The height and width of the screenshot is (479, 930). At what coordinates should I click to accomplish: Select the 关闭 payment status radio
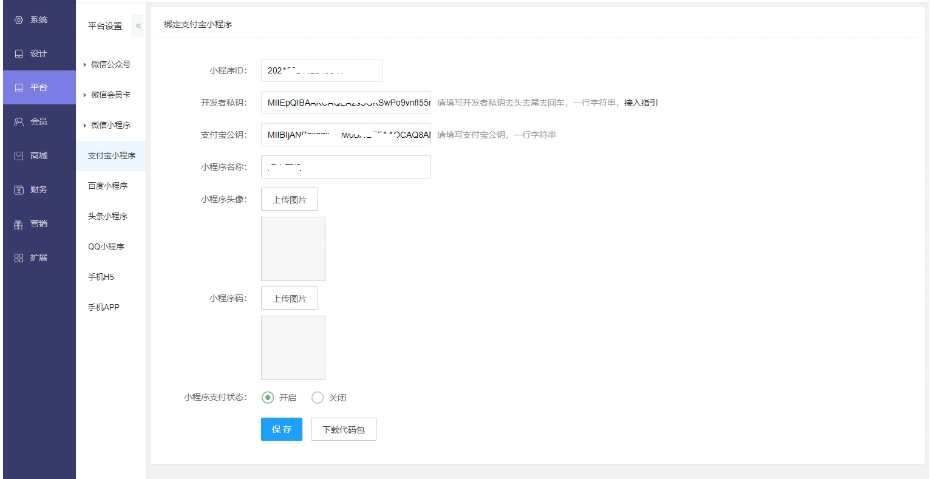point(318,398)
